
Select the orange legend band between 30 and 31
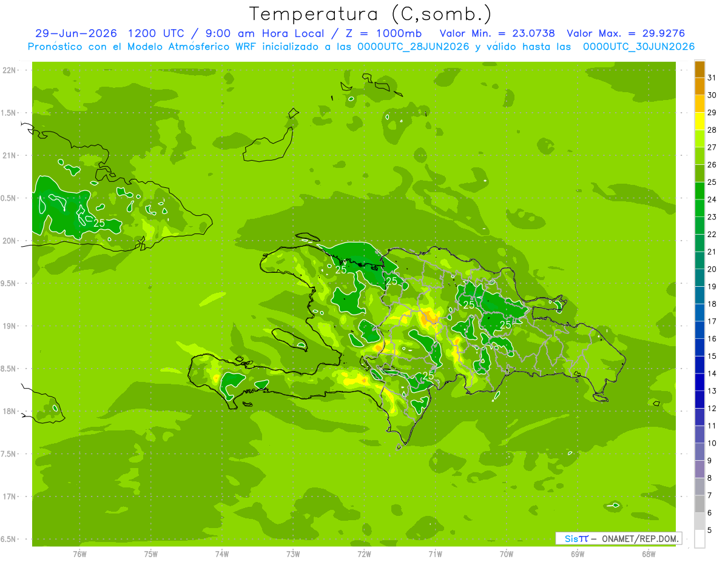(699, 87)
